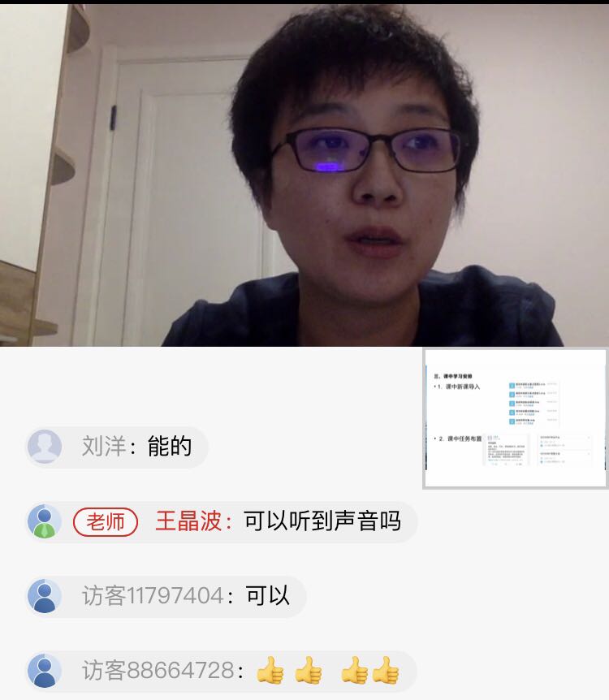Tap 刘洋's gray default avatar
The image size is (609, 700).
click(x=45, y=447)
